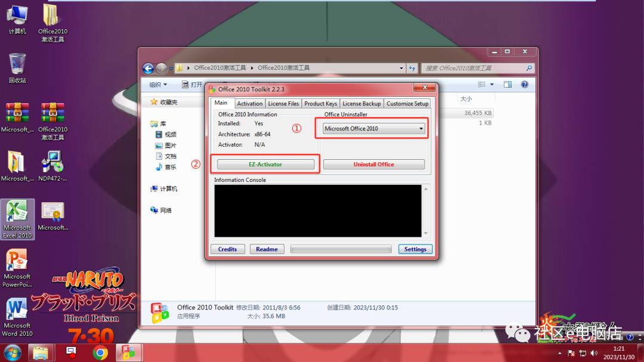The height and width of the screenshot is (362, 644).
Task: Select 库 in Explorer navigation pane
Action: pos(159,123)
